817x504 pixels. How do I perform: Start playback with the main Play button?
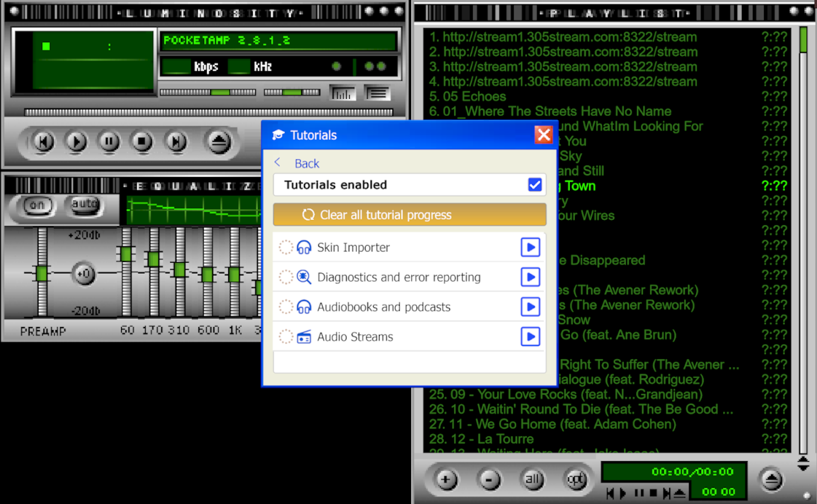point(76,142)
